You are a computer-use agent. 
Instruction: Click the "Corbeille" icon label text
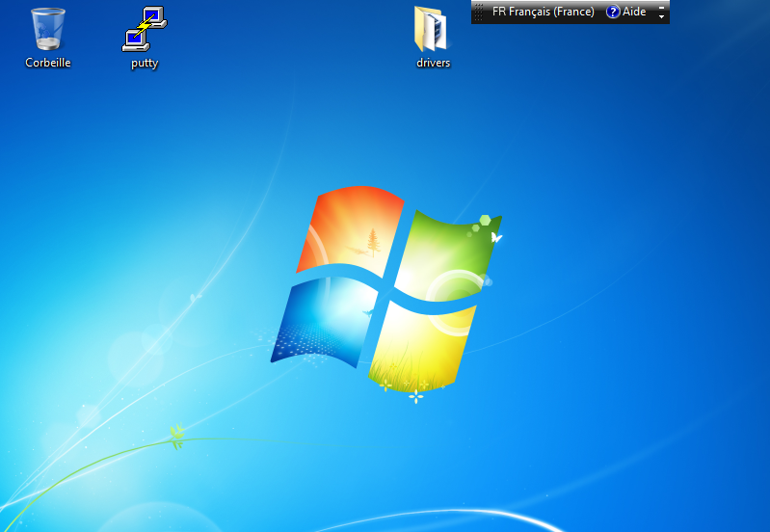[x=48, y=63]
